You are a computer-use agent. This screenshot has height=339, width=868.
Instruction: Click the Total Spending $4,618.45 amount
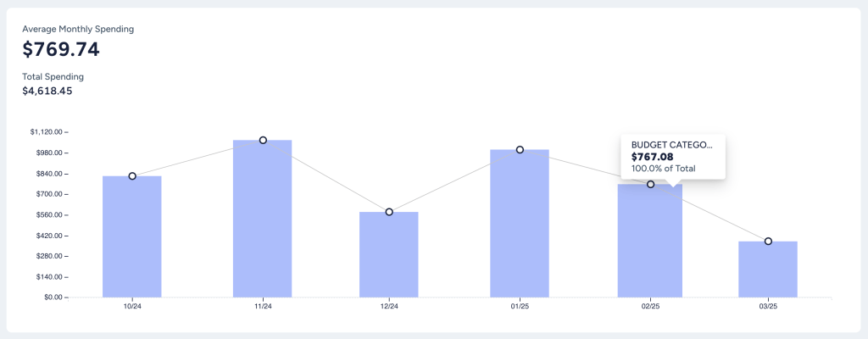click(47, 91)
